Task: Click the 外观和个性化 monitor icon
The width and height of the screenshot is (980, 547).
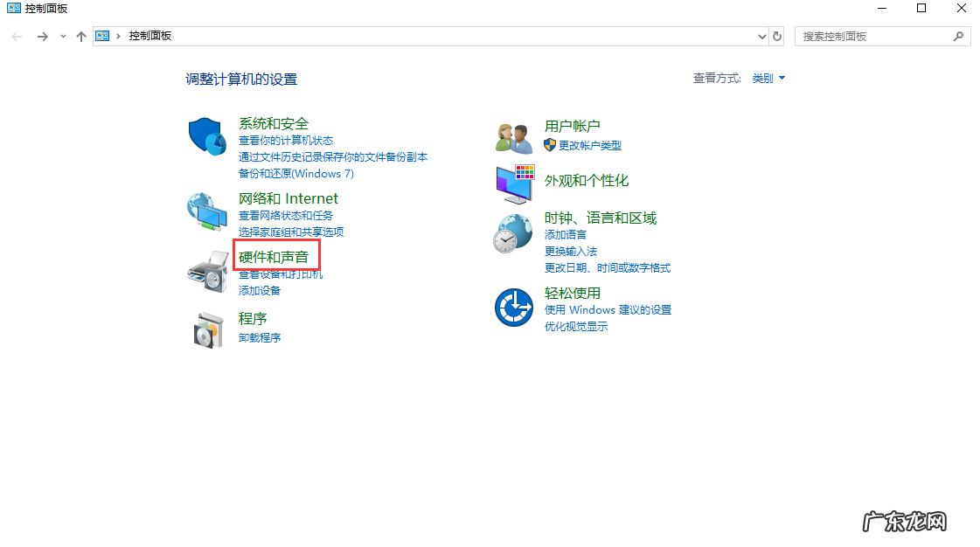Action: click(x=513, y=182)
